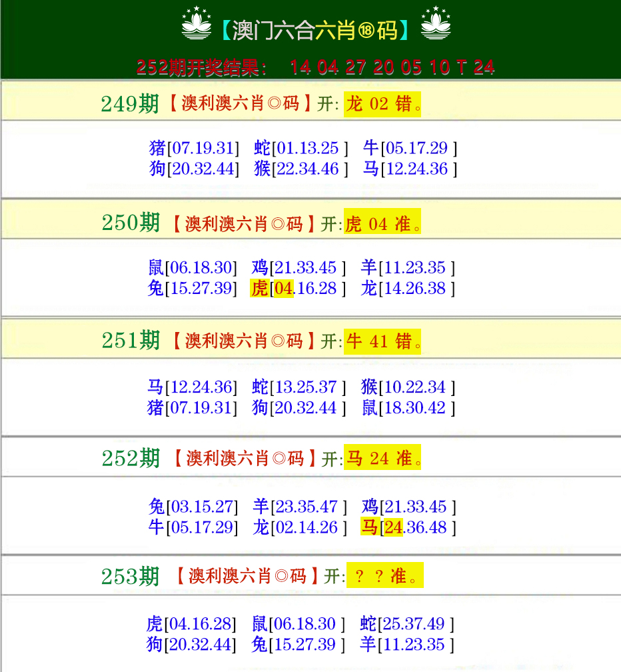
Task: Select 鸡[21.33.45] in period 250
Action: point(299,267)
